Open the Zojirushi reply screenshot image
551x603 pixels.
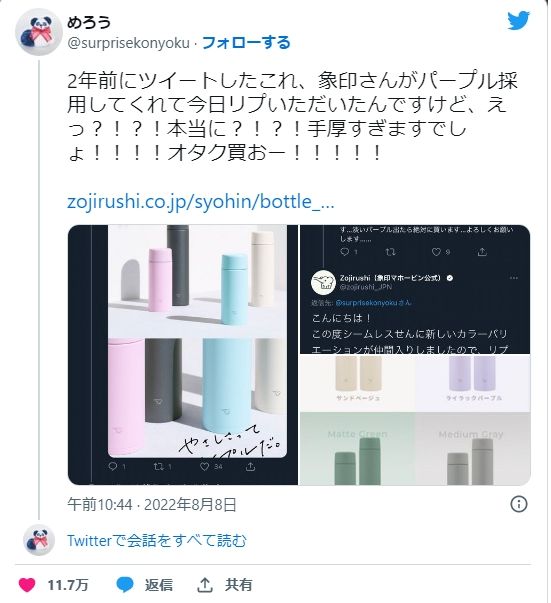click(x=415, y=289)
